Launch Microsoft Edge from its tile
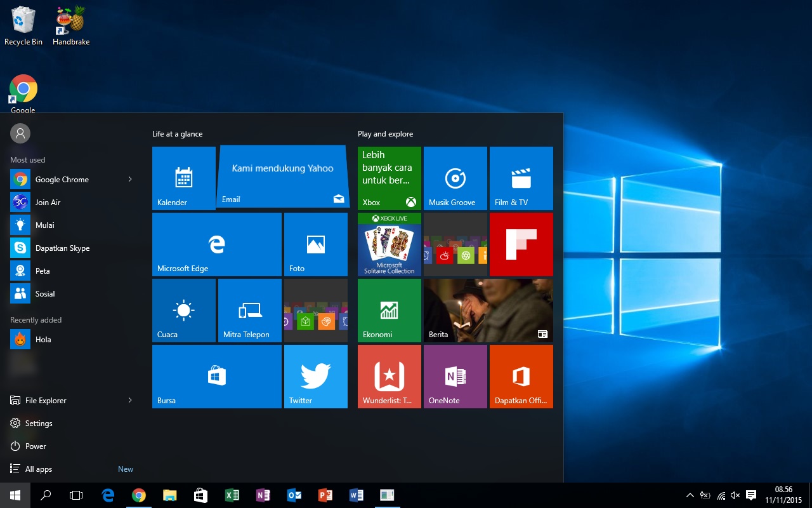 216,244
